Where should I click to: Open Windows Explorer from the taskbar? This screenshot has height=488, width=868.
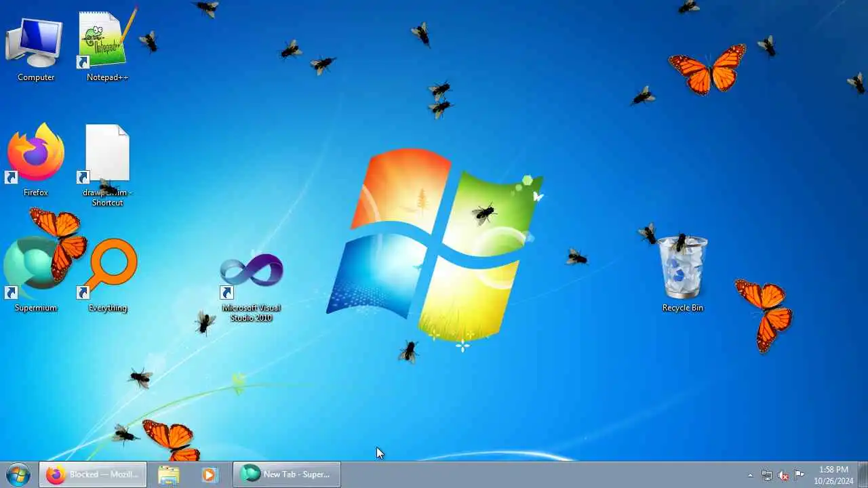coord(169,474)
